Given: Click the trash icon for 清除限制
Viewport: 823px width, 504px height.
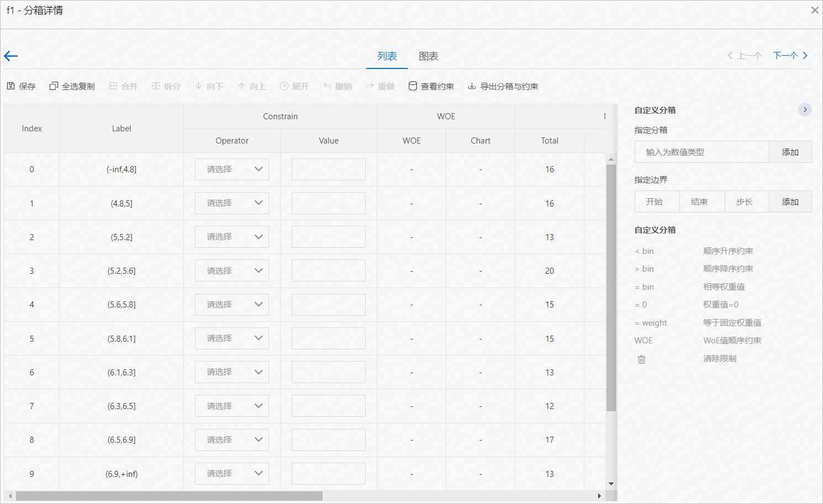Looking at the screenshot, I should [641, 359].
